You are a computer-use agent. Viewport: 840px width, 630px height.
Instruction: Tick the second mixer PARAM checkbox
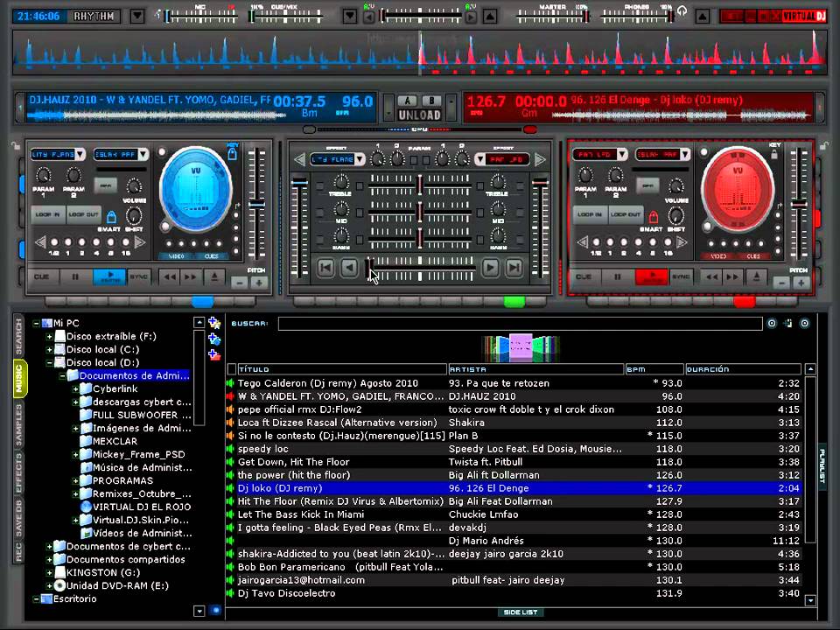pos(426,159)
